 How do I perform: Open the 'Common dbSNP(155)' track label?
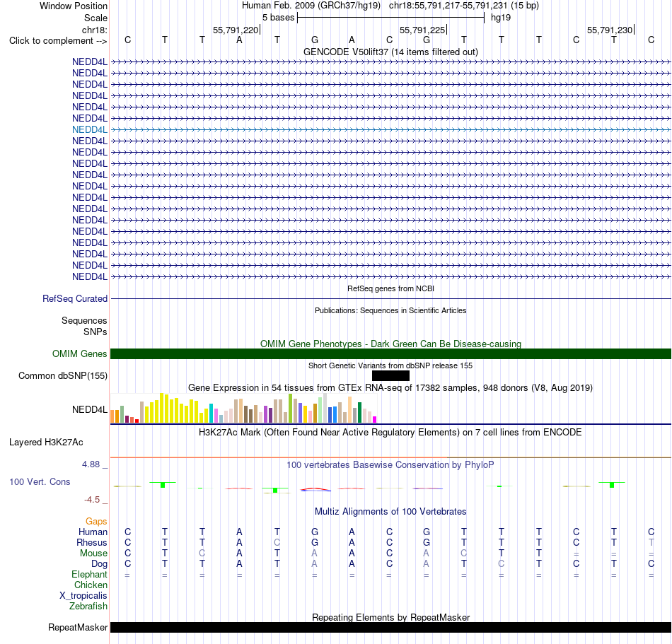click(63, 375)
